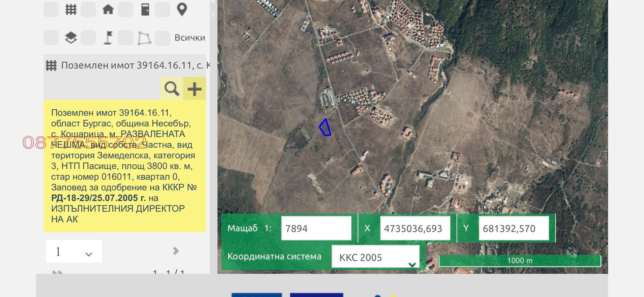Click the Всички label
Image resolution: width=644 pixels, height=297 pixels.
190,38
